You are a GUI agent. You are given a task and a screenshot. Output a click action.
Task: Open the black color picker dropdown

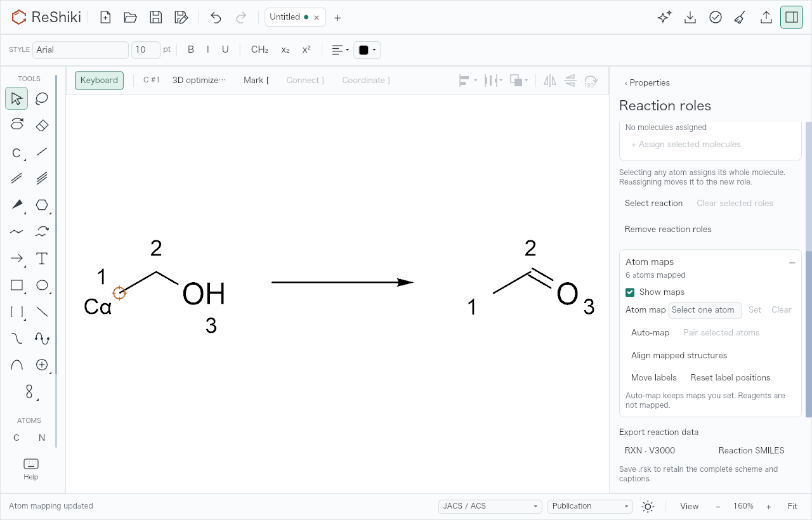click(367, 50)
